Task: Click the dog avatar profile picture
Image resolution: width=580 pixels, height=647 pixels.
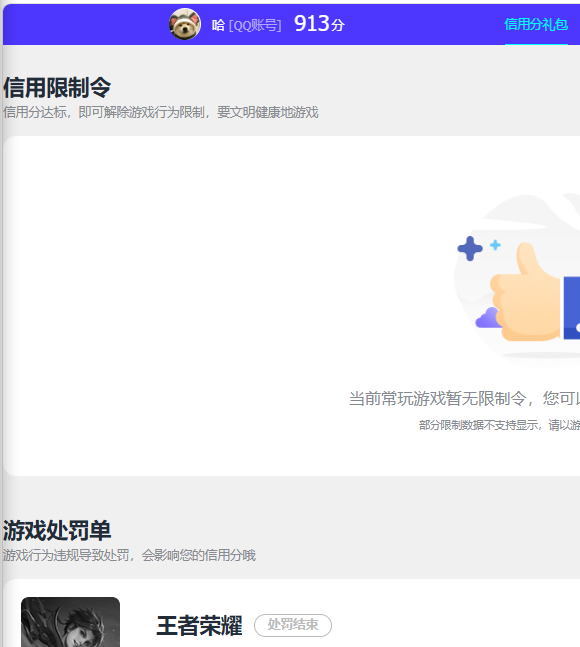Action: [x=185, y=24]
